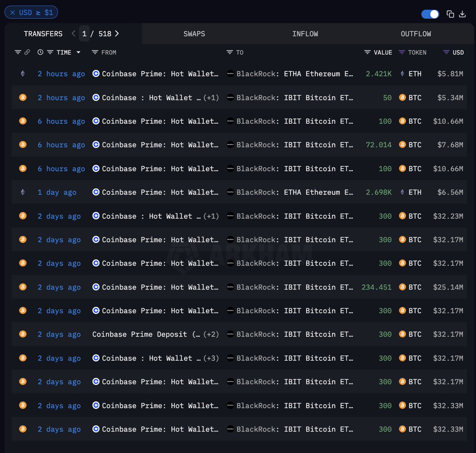The width and height of the screenshot is (476, 453).
Task: Expand (+1) senders on $5.34M row
Action: coord(211,97)
